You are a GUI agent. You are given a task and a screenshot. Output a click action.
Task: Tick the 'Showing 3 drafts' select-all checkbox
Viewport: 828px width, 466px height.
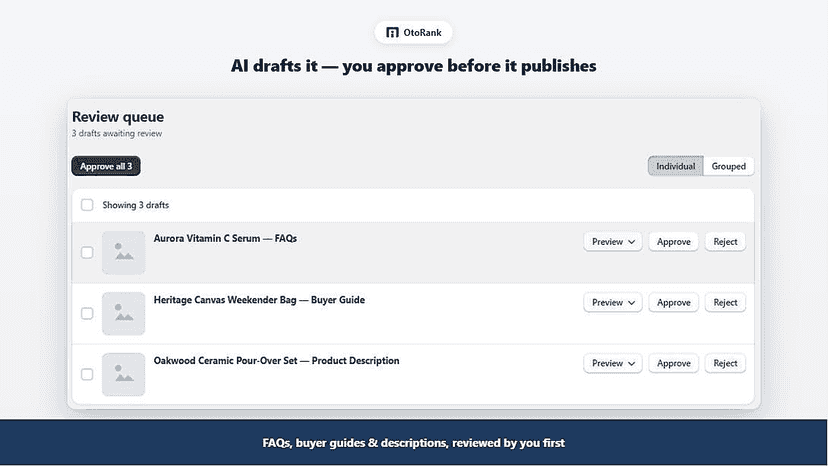pyautogui.click(x=87, y=205)
